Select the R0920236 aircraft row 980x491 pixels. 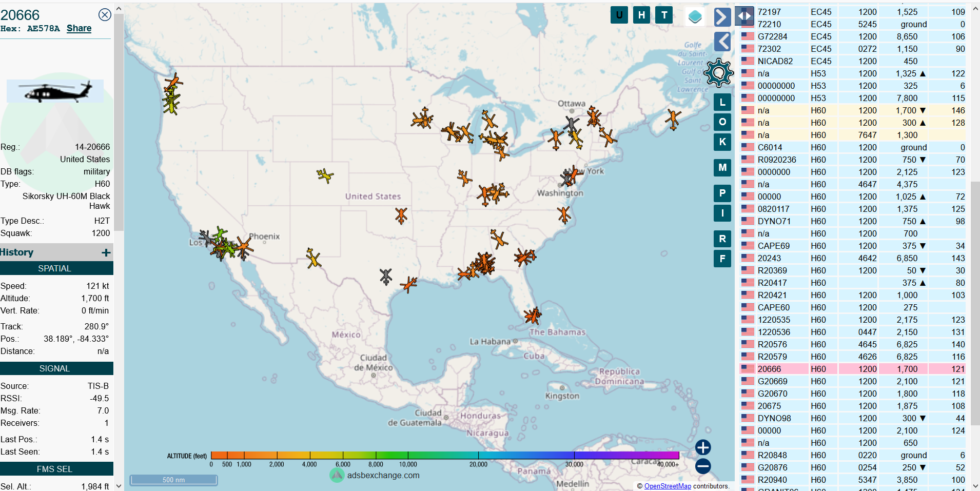853,160
